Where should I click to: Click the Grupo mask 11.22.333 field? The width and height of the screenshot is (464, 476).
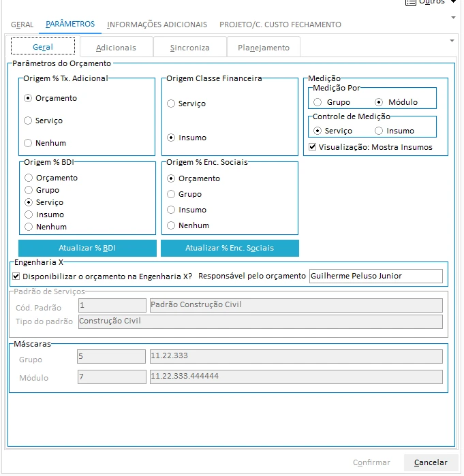point(296,356)
